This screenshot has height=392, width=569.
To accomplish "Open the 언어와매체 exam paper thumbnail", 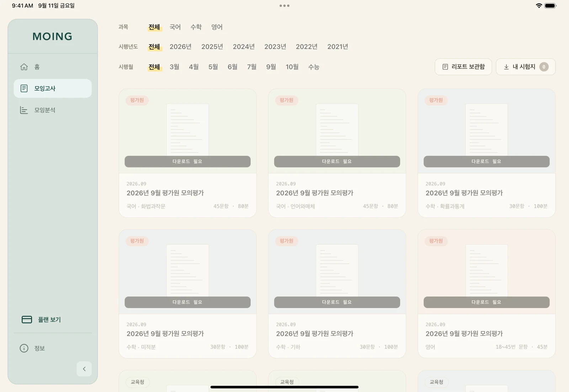I will click(337, 130).
